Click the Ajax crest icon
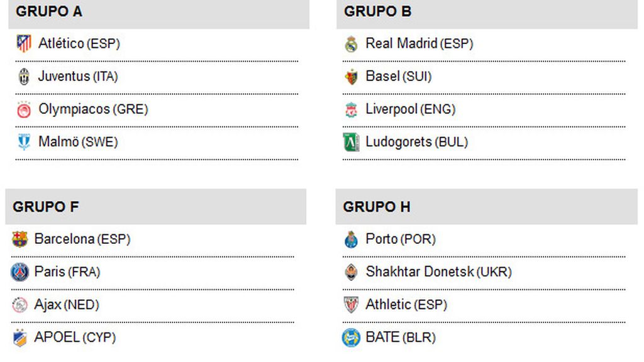Viewport: 644px width, 362px height. click(19, 305)
